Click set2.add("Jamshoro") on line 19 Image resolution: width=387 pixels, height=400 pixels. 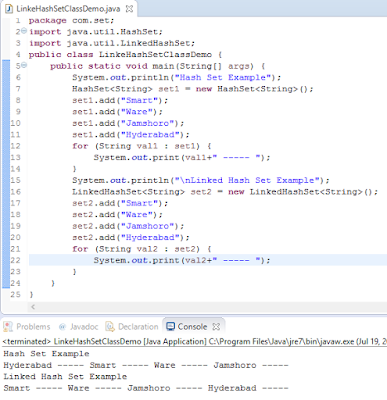128,226
